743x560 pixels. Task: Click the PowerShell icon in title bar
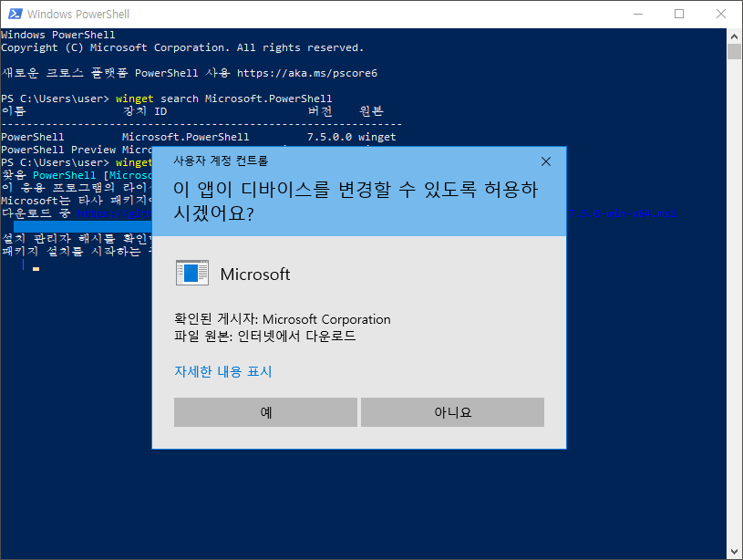coord(15,14)
